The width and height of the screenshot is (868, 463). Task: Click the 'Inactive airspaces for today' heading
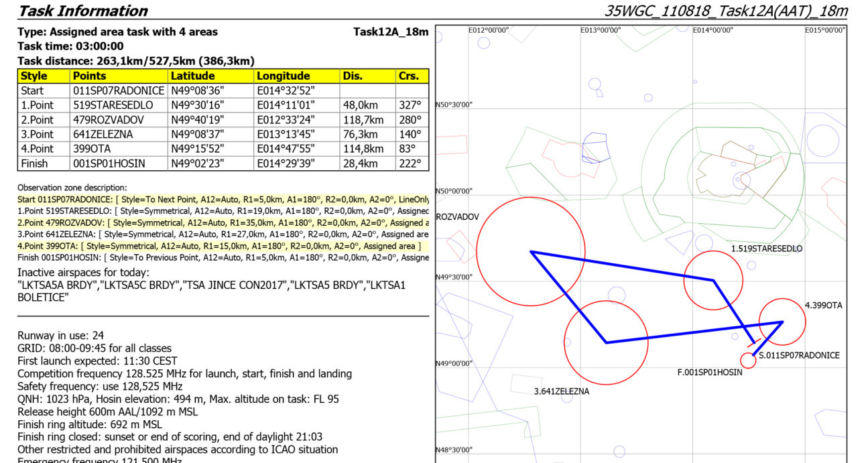(83, 272)
